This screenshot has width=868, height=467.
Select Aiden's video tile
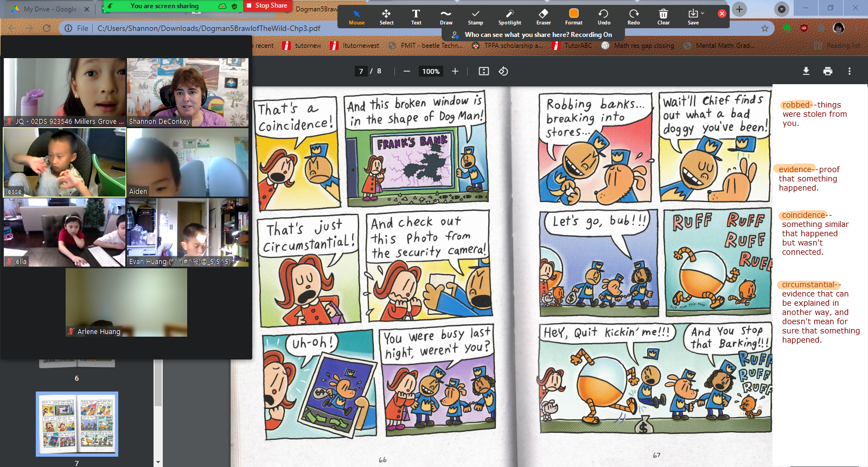(188, 162)
